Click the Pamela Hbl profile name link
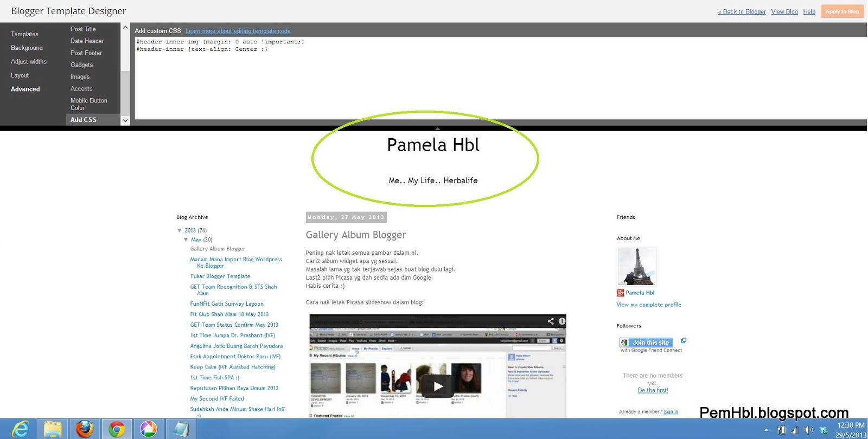868x439 pixels. [x=640, y=293]
